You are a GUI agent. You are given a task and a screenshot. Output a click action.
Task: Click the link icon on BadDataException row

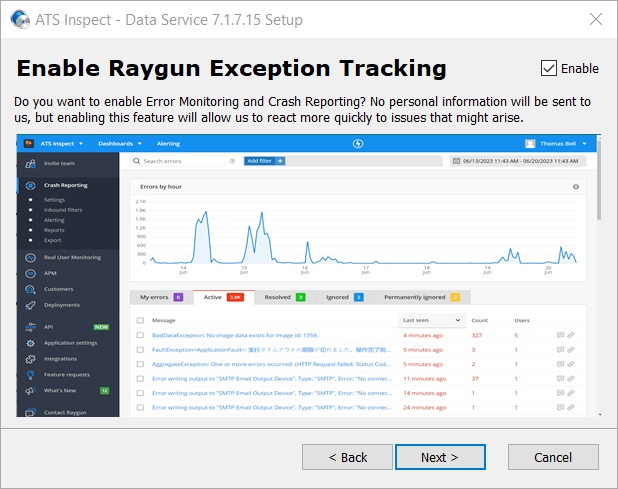tap(571, 335)
